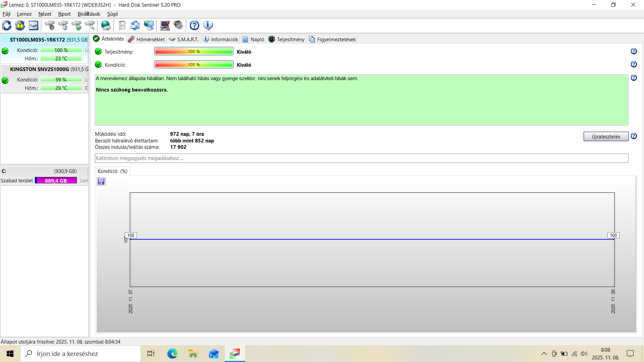Switch to the S.M.A.R.T. tab
The image size is (644, 362).
(x=184, y=40)
